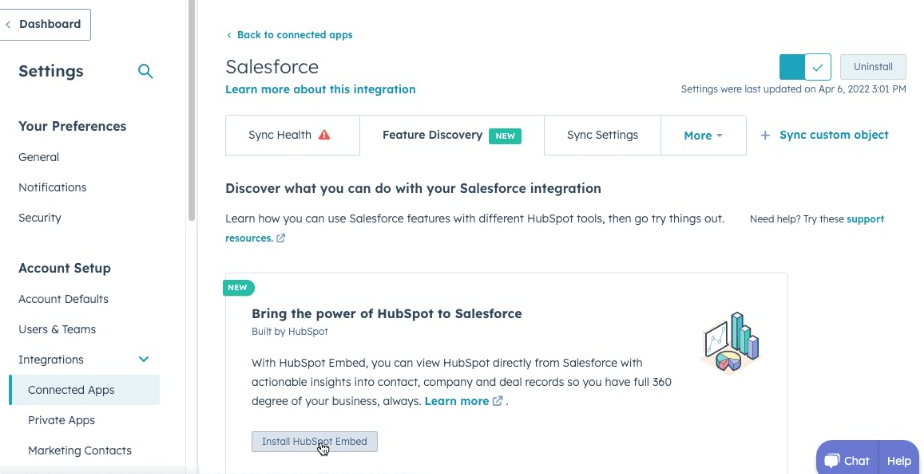Screen dimensions: 924x474
Task: Click the external link icon beside resources
Action: 281,239
